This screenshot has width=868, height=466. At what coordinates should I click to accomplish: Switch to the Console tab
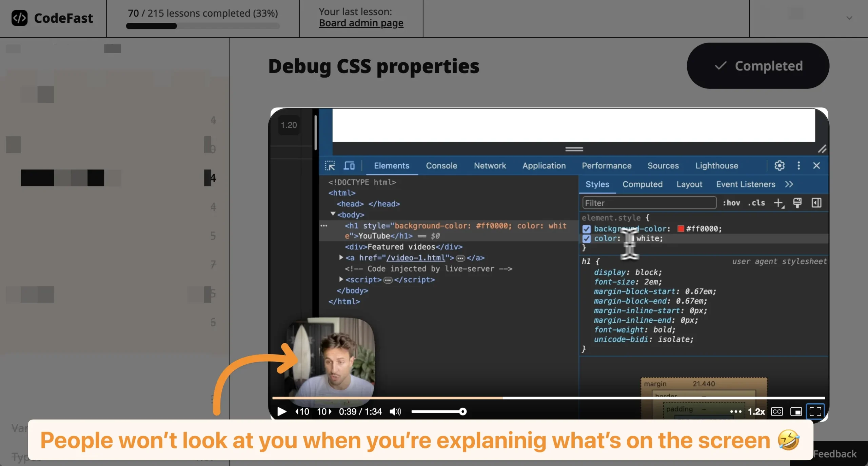point(441,165)
